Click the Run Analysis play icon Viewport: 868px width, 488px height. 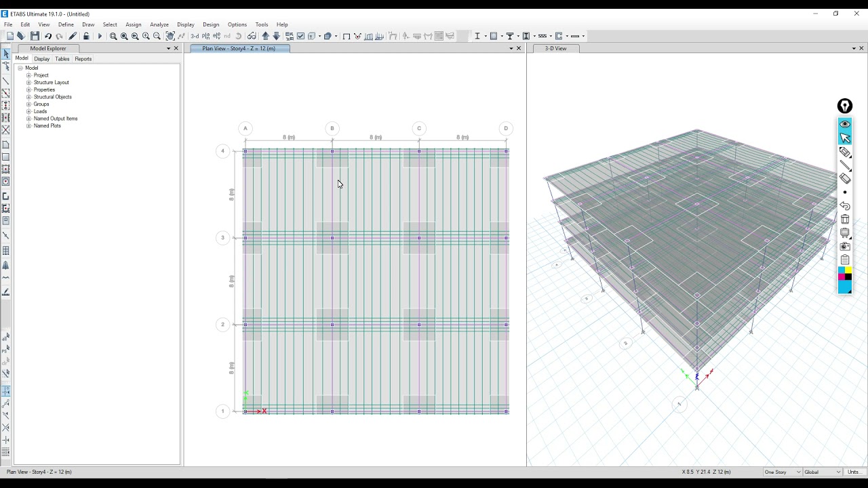(x=100, y=36)
